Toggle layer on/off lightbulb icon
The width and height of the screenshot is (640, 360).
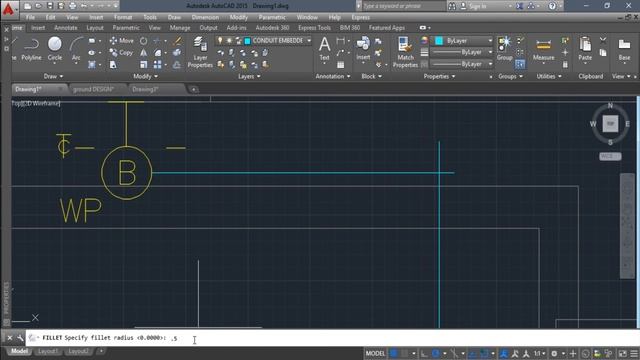(220, 40)
